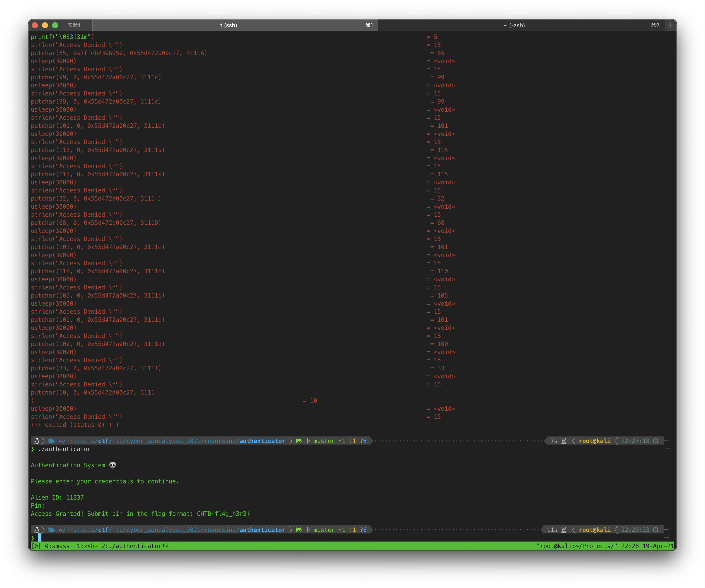Click the "root@kali:~/Projects/" title in the tmux status bar
The height and width of the screenshot is (588, 705).
(576, 546)
